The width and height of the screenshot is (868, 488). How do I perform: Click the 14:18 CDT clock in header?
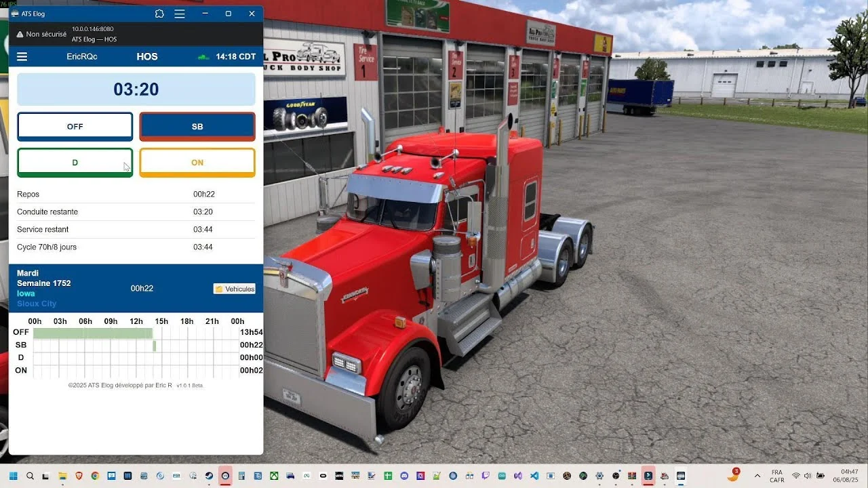[236, 57]
